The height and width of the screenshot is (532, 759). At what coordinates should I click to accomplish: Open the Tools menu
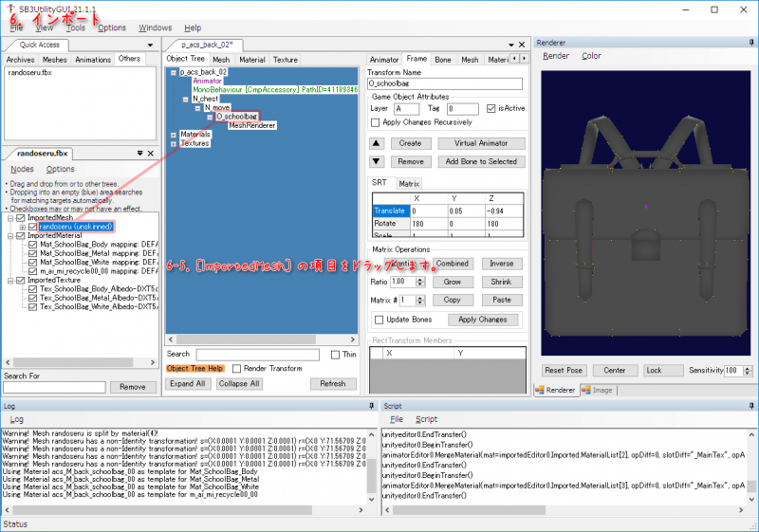pos(76,28)
